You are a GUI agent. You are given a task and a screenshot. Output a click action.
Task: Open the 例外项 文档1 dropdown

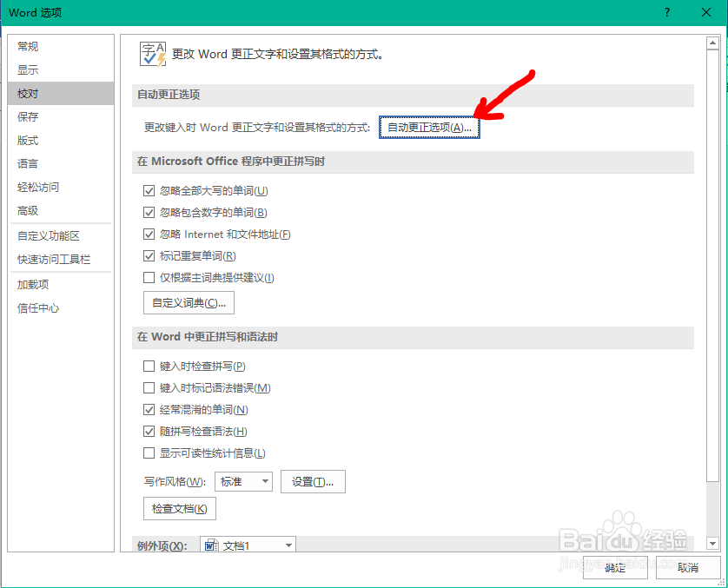(x=248, y=545)
